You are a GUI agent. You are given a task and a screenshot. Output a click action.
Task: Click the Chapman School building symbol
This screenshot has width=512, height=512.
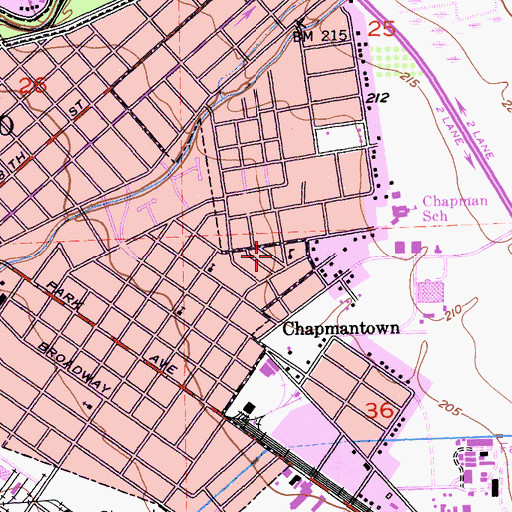[400, 213]
